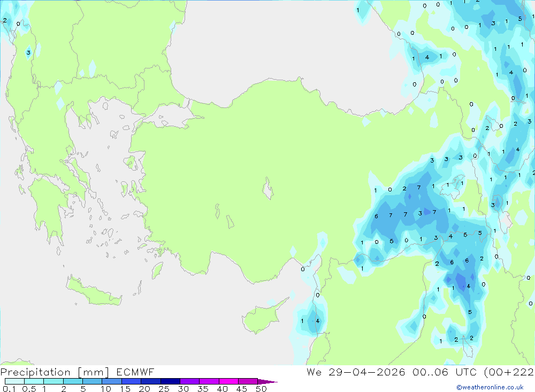The height and width of the screenshot is (392, 535).
Task: Select the 35–40 mm legend color swatch
Action: pyautogui.click(x=209, y=381)
